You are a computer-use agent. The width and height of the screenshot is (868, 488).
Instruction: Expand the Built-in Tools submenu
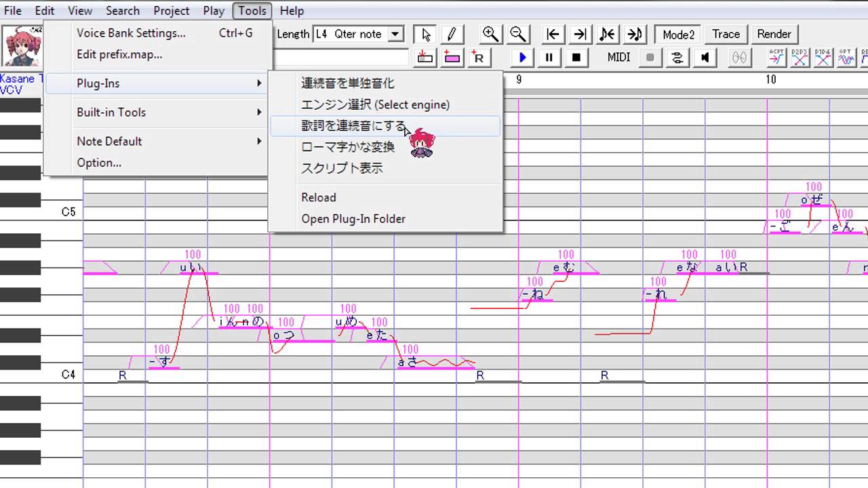[157, 113]
